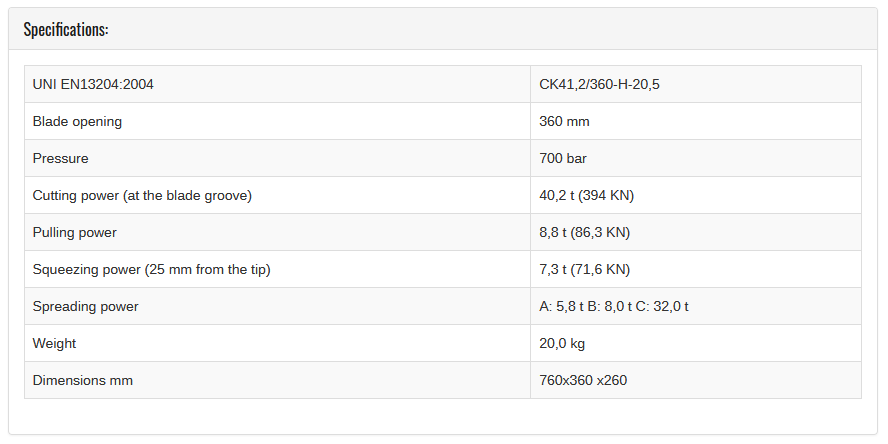Screen dimensions: 888x444
Task: Select the UNI EN13204:2004 label cell
Action: [x=278, y=84]
